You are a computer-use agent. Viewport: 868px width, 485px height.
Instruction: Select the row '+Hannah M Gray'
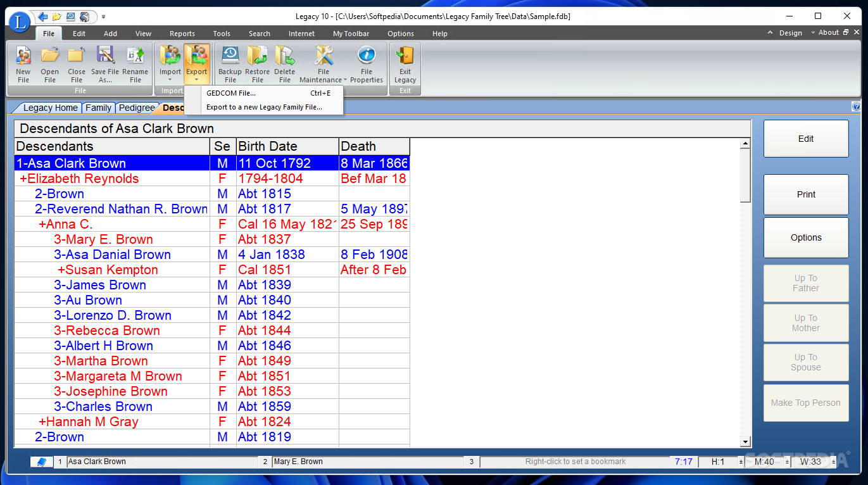(212, 422)
